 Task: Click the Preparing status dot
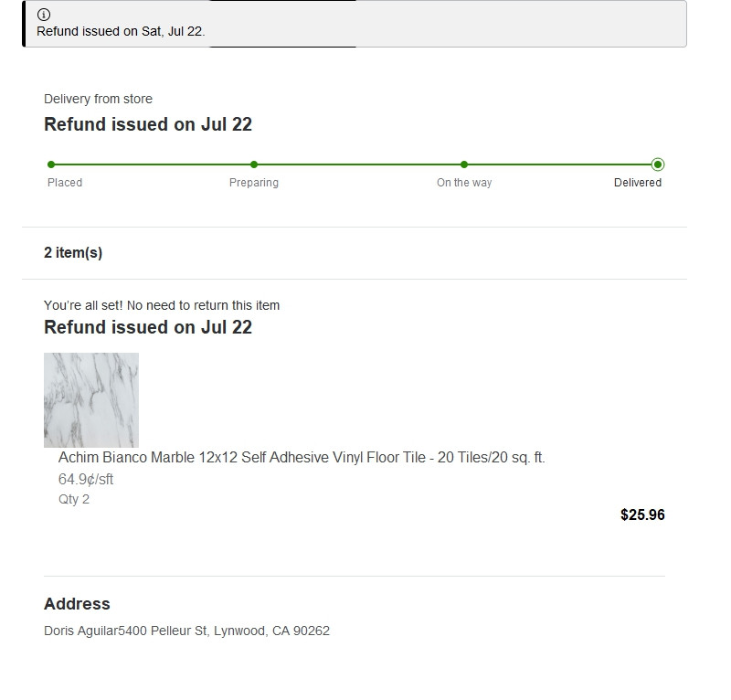tap(254, 164)
